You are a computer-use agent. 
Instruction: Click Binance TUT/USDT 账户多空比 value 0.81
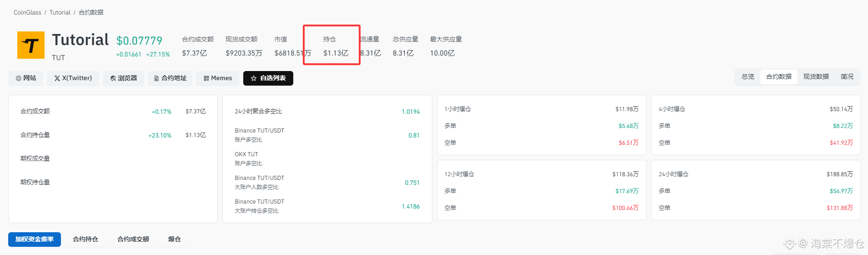tap(414, 135)
